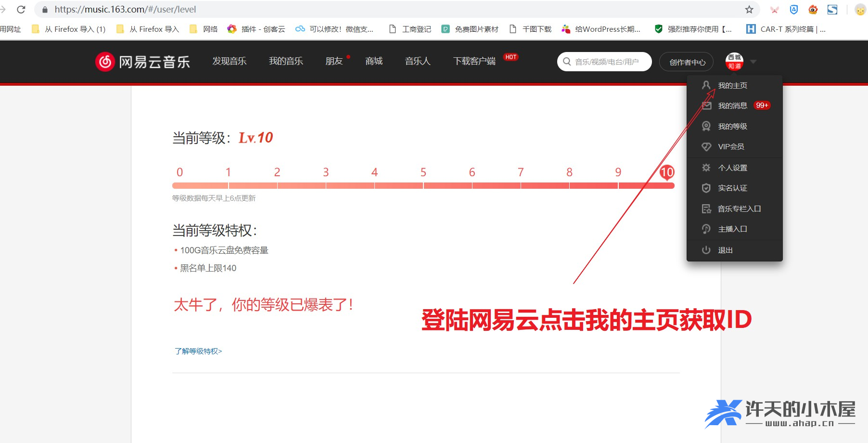
Task: Click the shield icon beside 实名认证
Action: click(x=706, y=188)
